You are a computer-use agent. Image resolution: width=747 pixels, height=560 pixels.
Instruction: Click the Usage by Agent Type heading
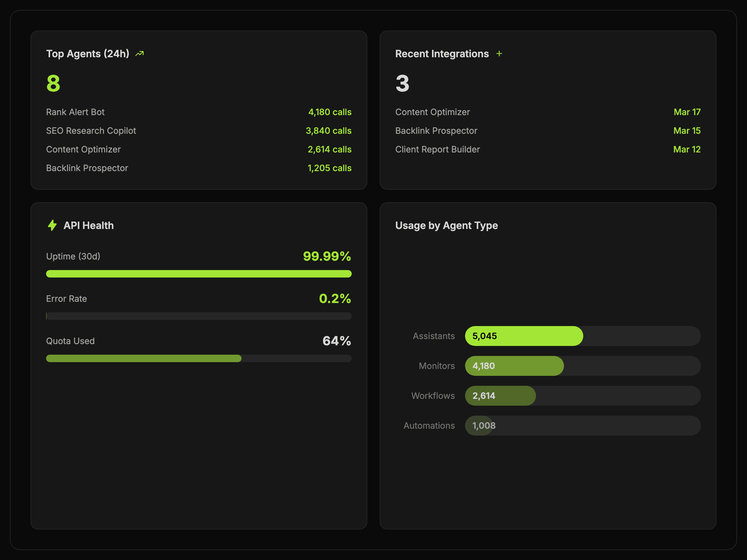click(446, 225)
